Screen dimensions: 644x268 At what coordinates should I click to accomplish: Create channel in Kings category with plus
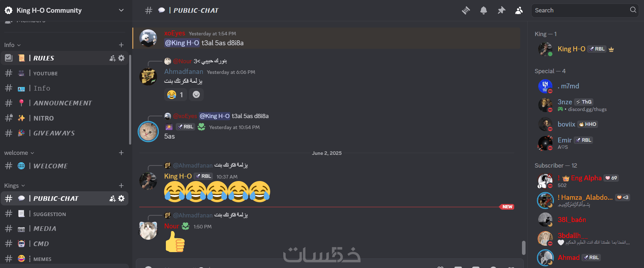point(121,186)
